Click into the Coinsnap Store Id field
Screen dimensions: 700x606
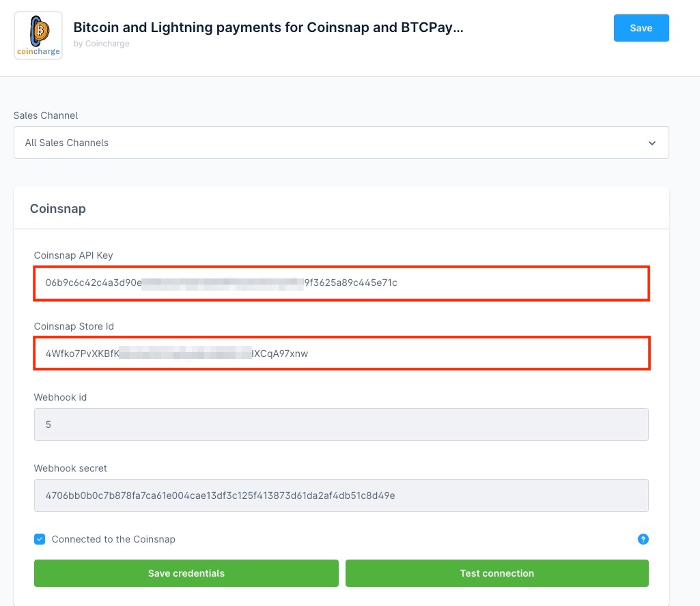coord(341,353)
